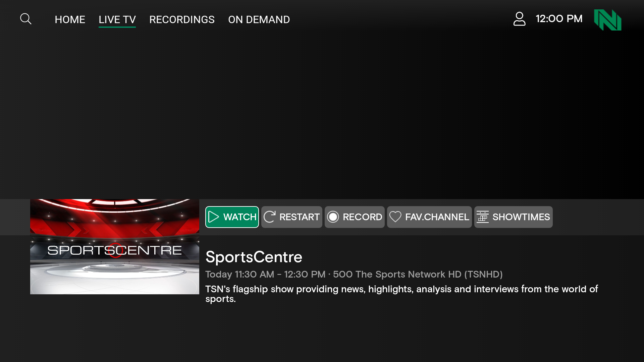
Task: Enable recording for SportsCentre
Action: click(x=355, y=217)
